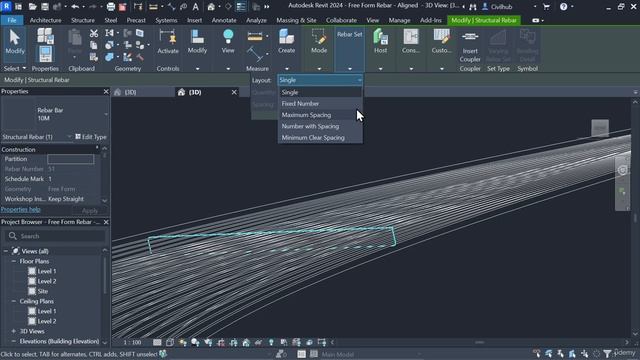Click the Measure tape icon
Viewport: 640px width, 360px height.
tap(255, 37)
